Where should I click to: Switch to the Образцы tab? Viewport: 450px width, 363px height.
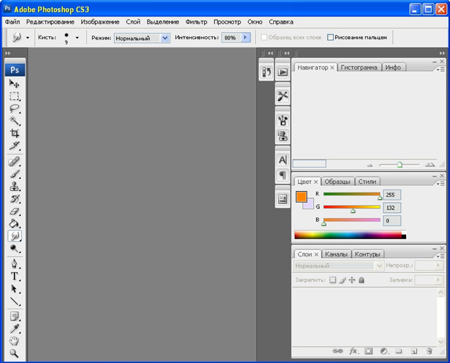pyautogui.click(x=337, y=182)
